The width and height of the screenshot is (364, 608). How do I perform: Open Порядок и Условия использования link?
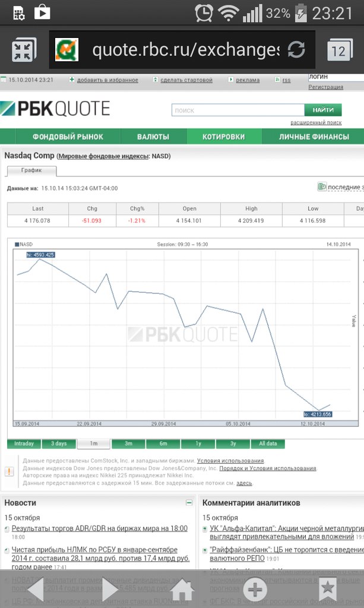pyautogui.click(x=268, y=468)
